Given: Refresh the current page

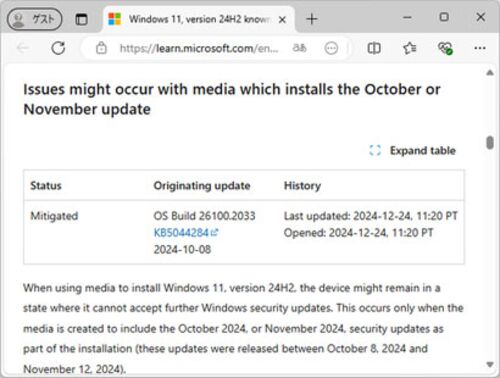Looking at the screenshot, I should 58,48.
